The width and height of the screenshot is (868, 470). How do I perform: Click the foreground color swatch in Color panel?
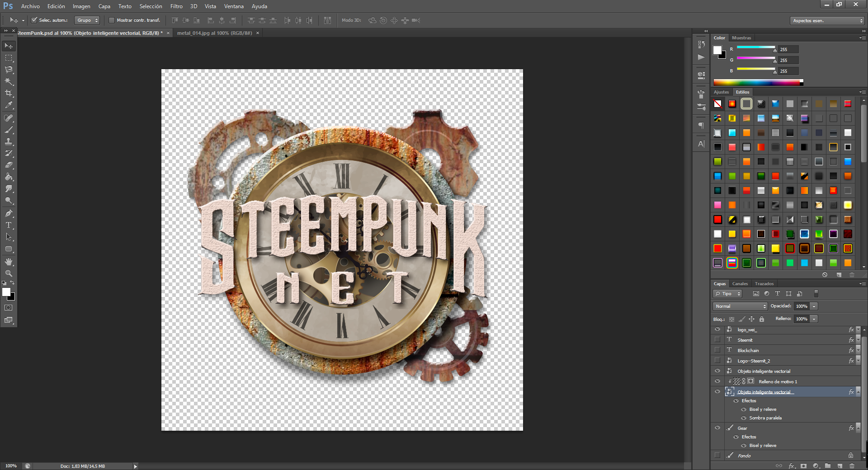717,50
